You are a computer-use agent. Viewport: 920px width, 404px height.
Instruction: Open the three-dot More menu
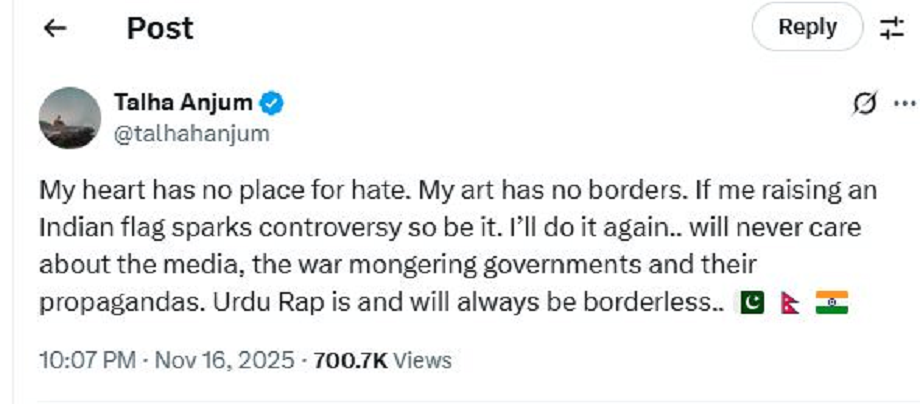point(903,104)
